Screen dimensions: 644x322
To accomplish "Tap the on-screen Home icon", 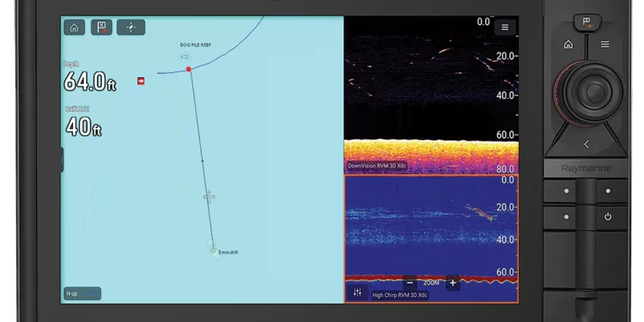I will [x=75, y=27].
